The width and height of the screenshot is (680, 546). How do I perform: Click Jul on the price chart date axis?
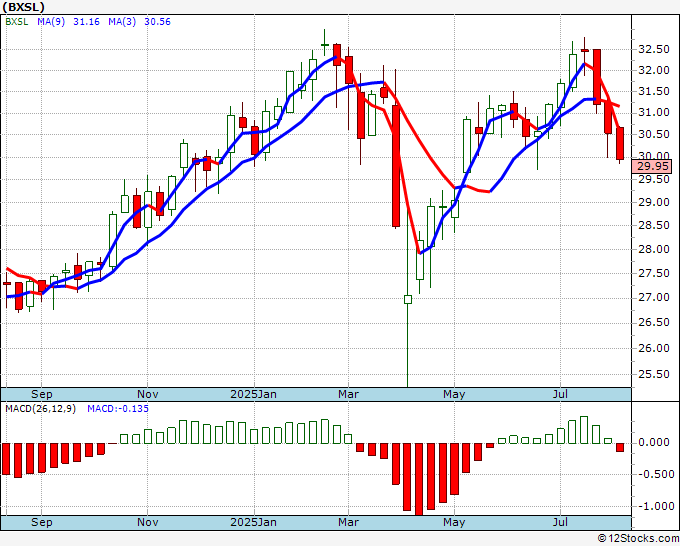pyautogui.click(x=560, y=394)
